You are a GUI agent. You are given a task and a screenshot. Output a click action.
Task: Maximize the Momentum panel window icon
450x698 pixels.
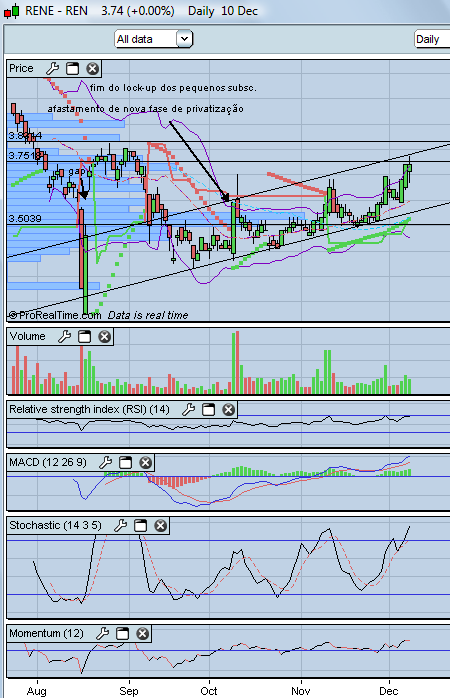[x=122, y=633]
